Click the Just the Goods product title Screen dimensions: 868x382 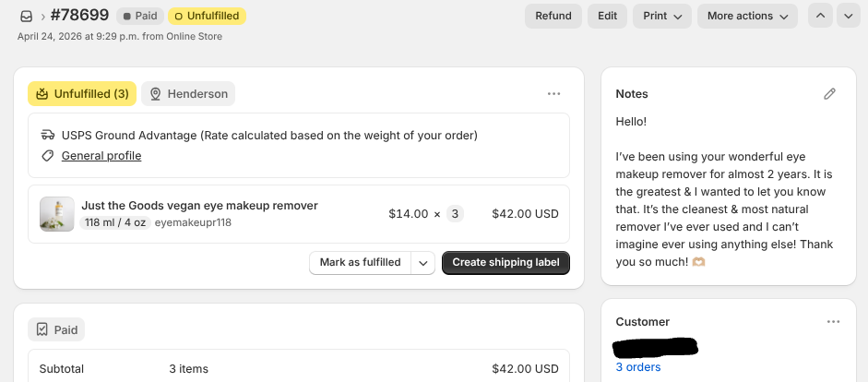pyautogui.click(x=200, y=206)
